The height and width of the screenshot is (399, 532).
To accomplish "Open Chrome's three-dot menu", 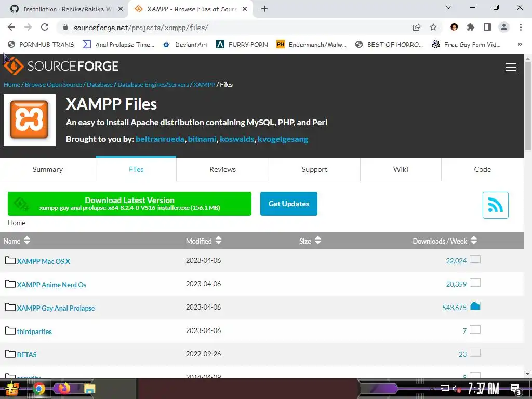I will (521, 27).
